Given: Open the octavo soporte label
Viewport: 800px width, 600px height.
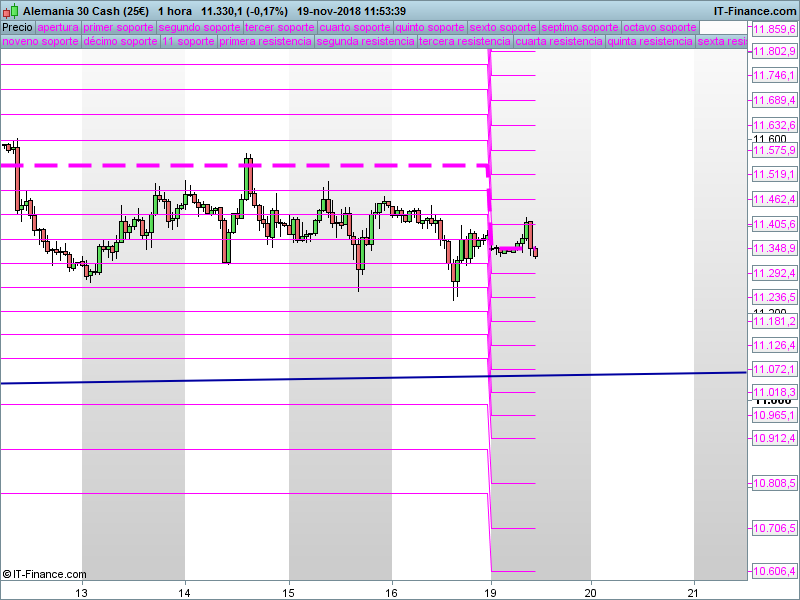Looking at the screenshot, I should pyautogui.click(x=660, y=27).
